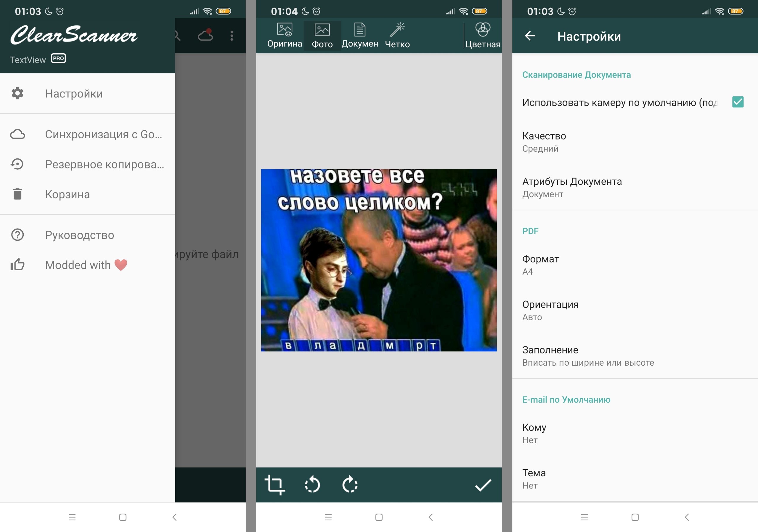The width and height of the screenshot is (758, 532).
Task: Tap the PRO badge beside TextView
Action: (58, 58)
